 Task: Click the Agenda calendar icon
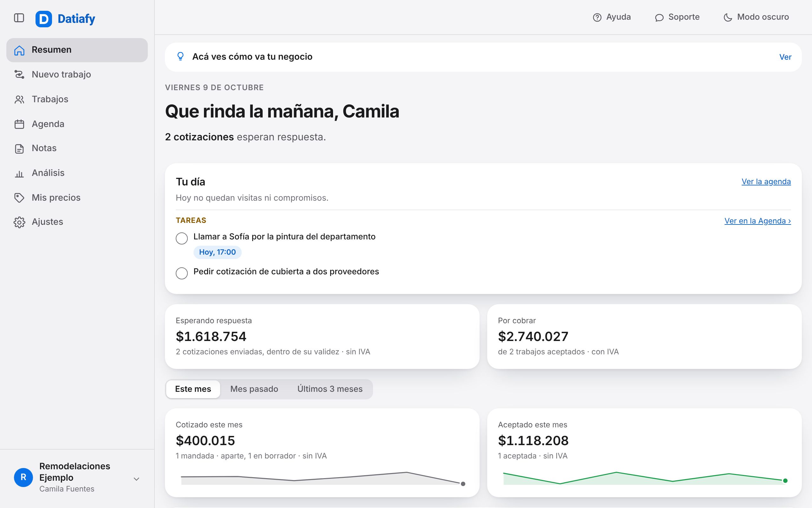click(19, 124)
